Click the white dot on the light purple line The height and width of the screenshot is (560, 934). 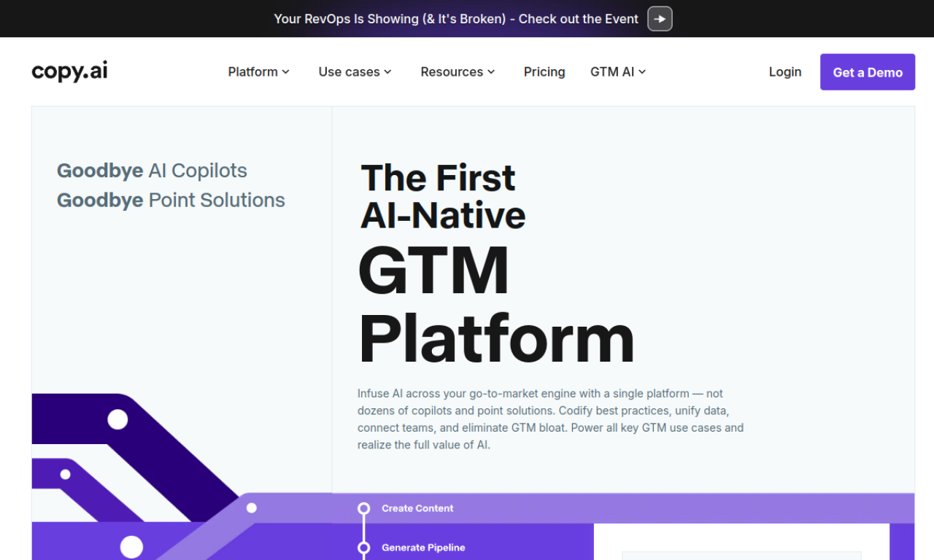tap(252, 507)
